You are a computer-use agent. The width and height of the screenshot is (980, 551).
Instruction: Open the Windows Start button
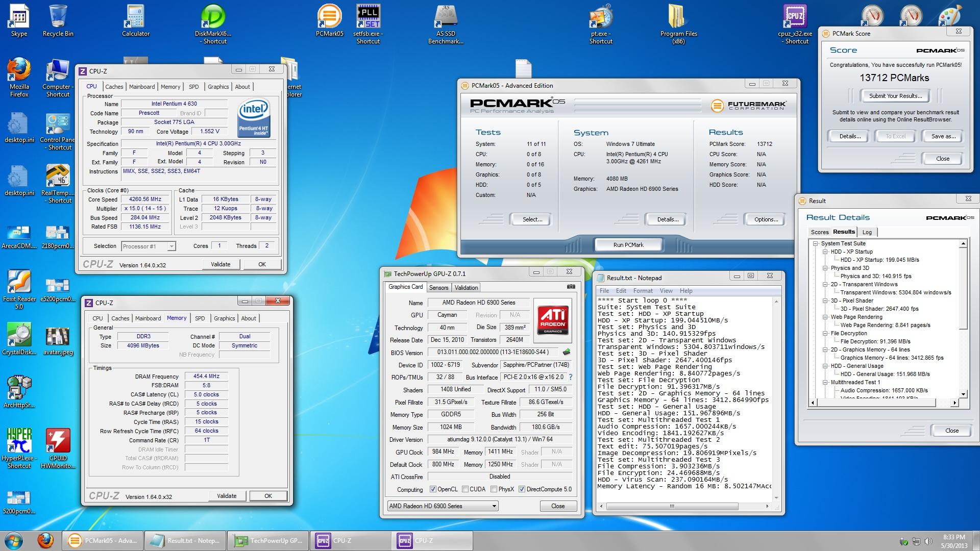[x=14, y=540]
